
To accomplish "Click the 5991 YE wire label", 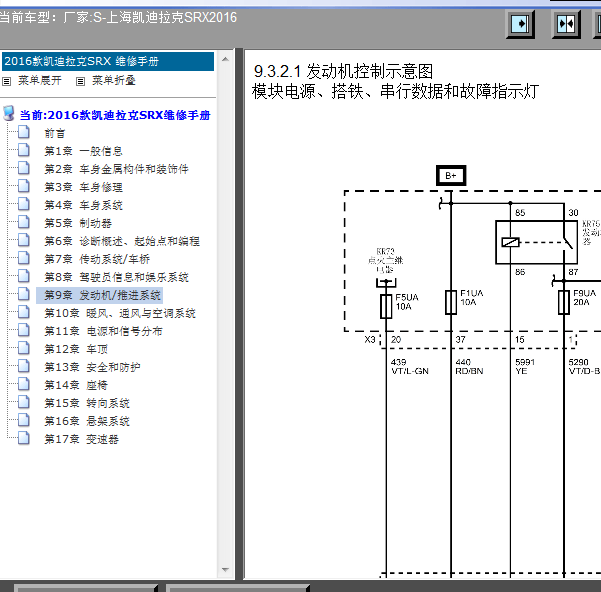I will [525, 367].
